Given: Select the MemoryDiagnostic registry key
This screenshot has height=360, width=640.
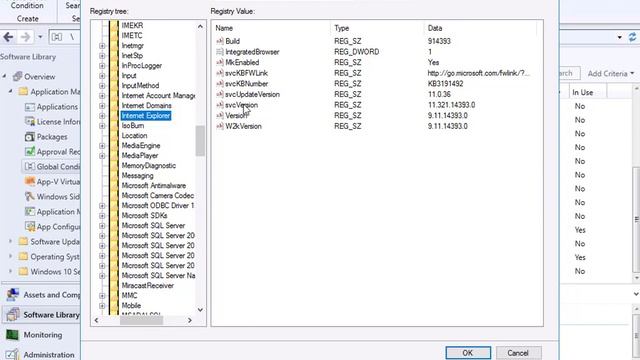Looking at the screenshot, I should [x=149, y=165].
